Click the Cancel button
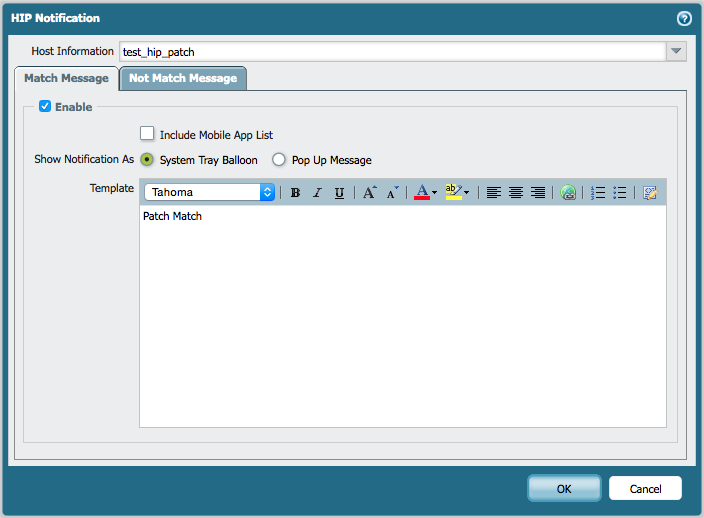This screenshot has height=518, width=704. click(645, 488)
